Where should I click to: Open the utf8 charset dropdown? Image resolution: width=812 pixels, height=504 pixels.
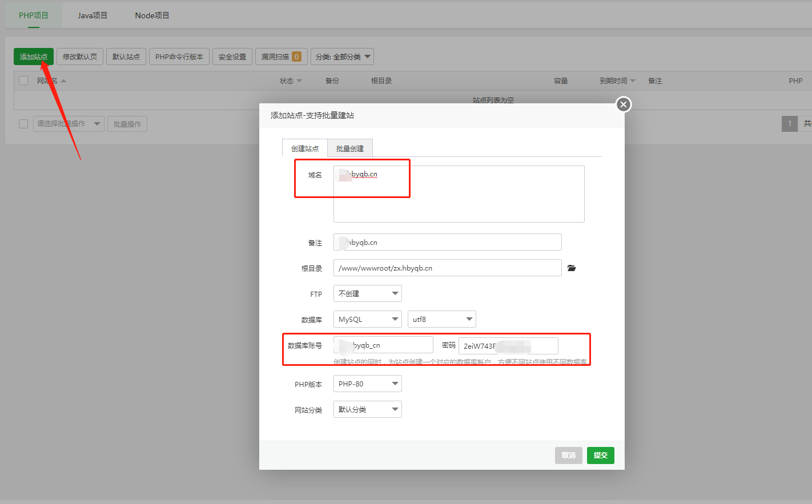442,319
